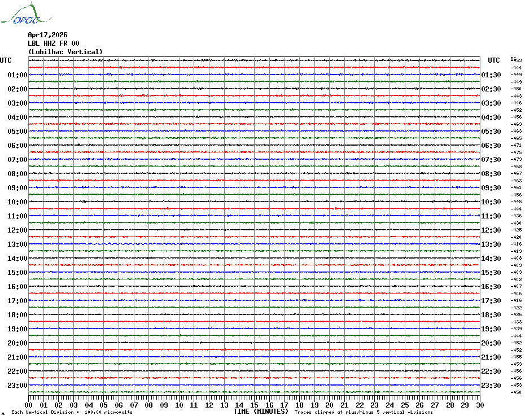This screenshot has width=525, height=420.
Task: Click the 22:30 time label
Action: (491, 371)
